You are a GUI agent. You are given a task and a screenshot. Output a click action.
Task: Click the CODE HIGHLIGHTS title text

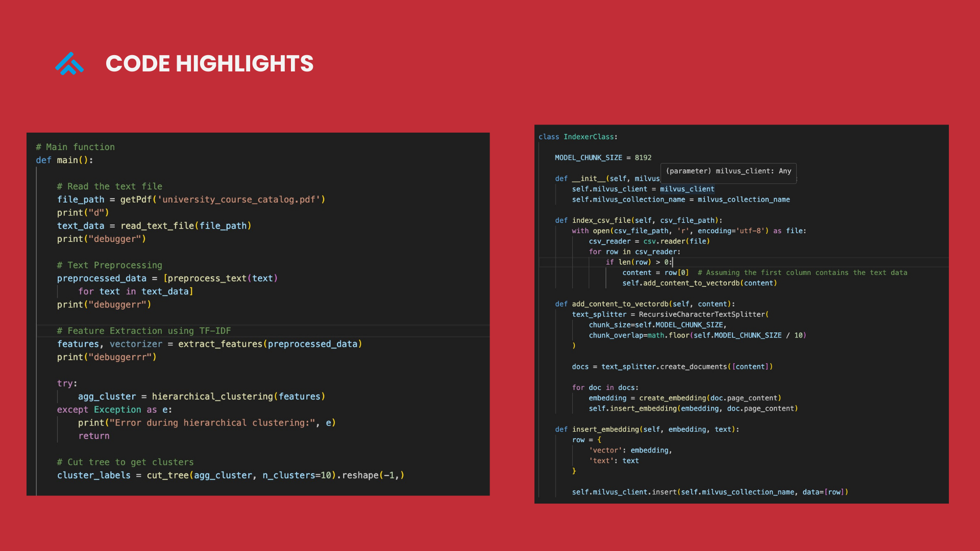[x=209, y=64]
